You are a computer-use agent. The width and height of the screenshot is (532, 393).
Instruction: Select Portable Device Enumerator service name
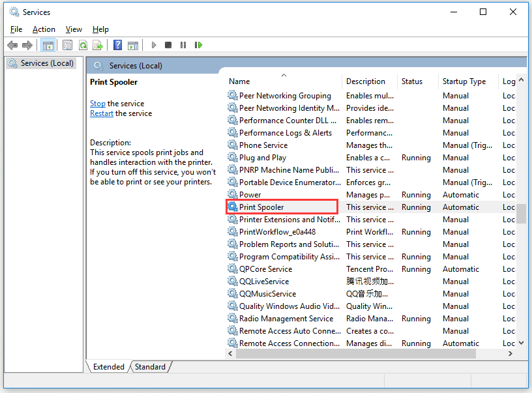[290, 182]
